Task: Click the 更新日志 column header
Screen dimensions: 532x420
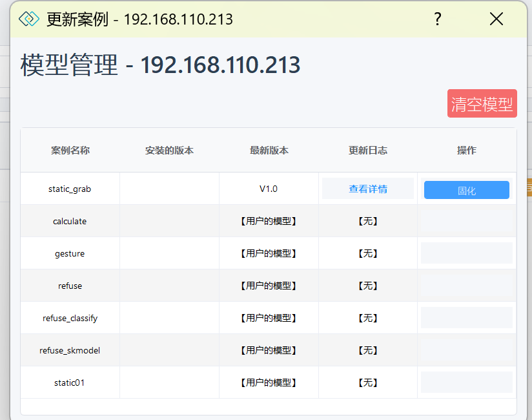Action: click(368, 151)
